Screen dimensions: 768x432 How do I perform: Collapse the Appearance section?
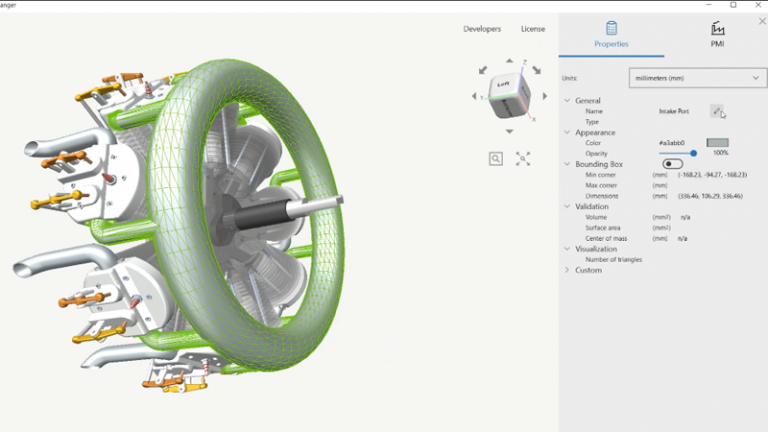coord(567,133)
